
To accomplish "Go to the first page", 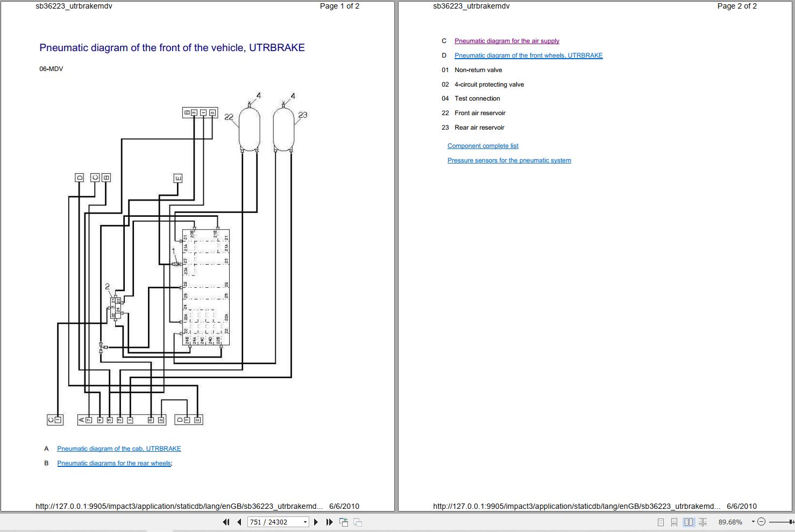I will [x=226, y=522].
